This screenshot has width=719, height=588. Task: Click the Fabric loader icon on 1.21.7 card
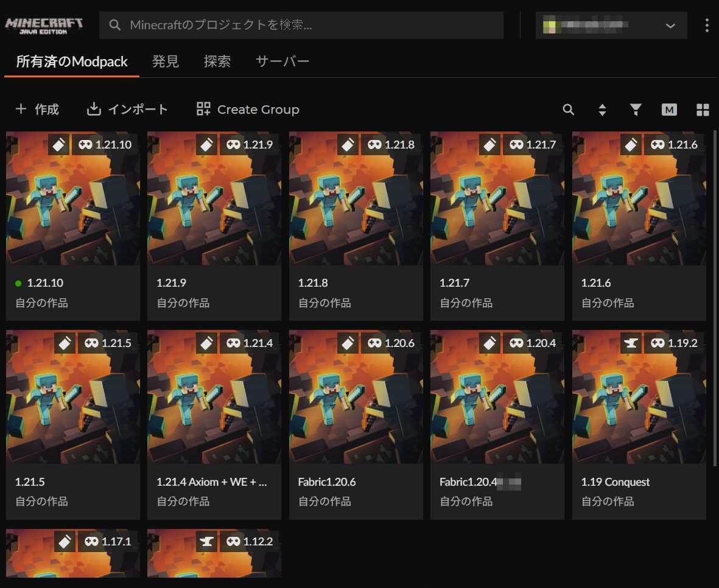489,145
